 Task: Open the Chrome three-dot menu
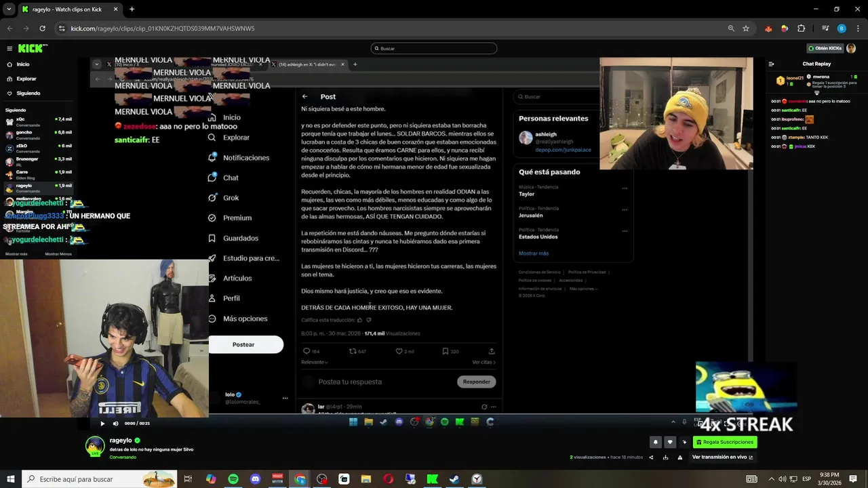858,28
